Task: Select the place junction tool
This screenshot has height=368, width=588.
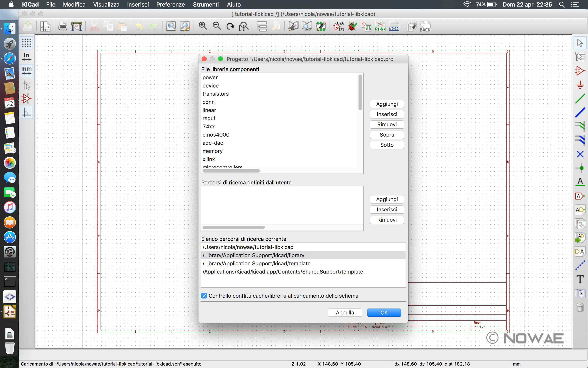Action: pos(580,168)
